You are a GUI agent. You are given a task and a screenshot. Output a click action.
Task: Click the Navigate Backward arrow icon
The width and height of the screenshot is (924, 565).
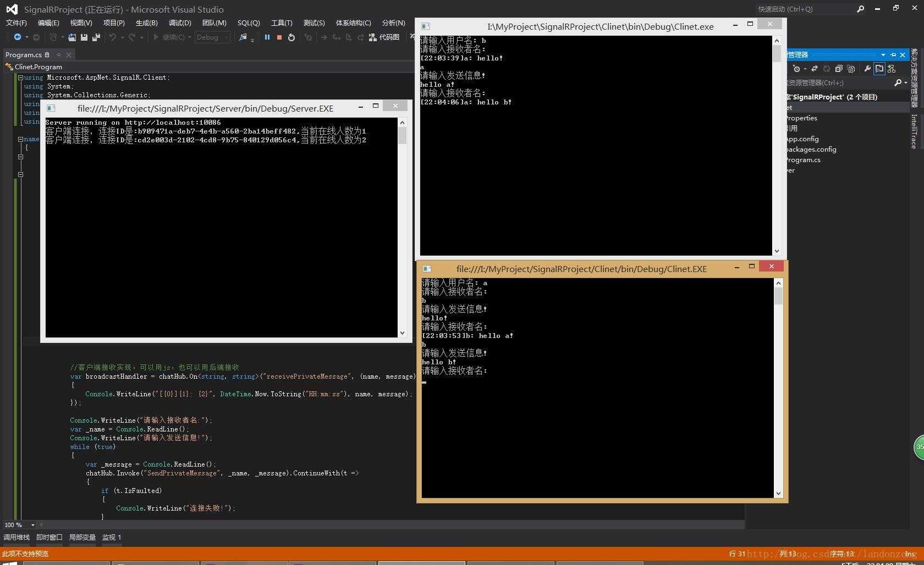point(18,37)
